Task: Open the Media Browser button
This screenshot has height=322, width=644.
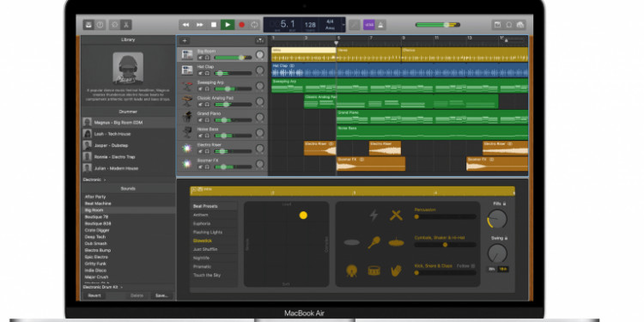Action: [x=521, y=25]
